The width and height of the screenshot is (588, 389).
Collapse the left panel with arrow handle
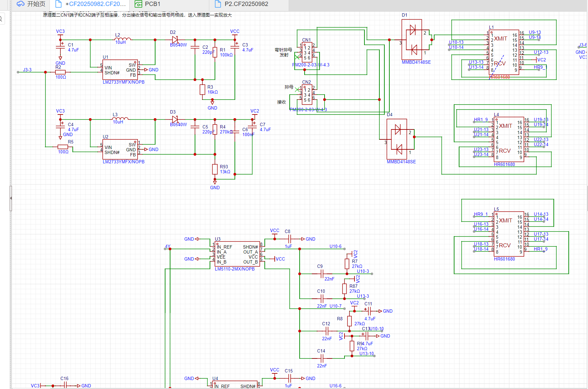pyautogui.click(x=11, y=198)
